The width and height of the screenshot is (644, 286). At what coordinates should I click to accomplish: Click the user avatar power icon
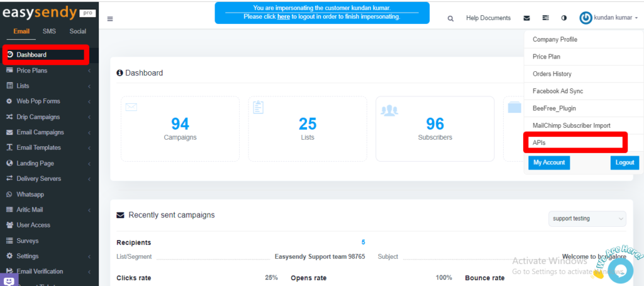(x=586, y=18)
